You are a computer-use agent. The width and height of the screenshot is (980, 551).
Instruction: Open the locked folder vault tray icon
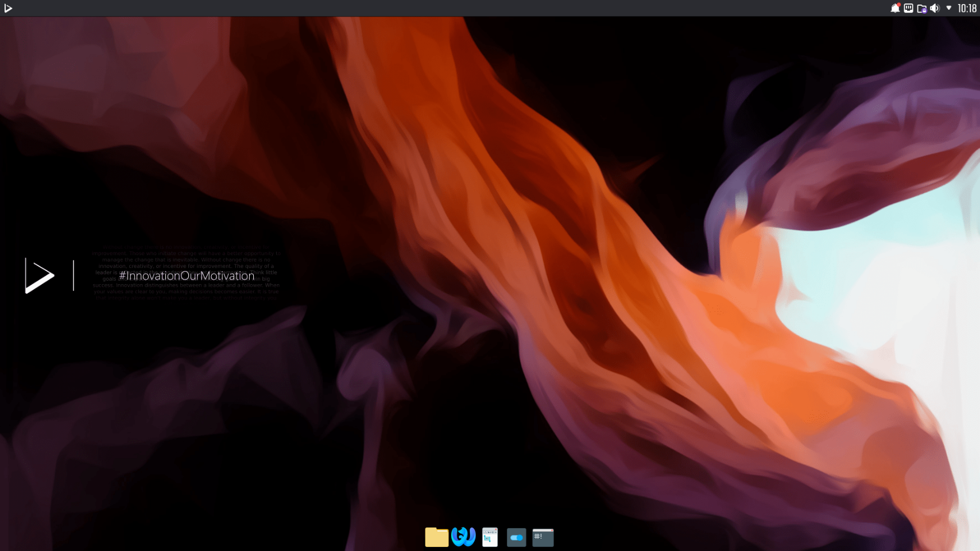pyautogui.click(x=921, y=8)
